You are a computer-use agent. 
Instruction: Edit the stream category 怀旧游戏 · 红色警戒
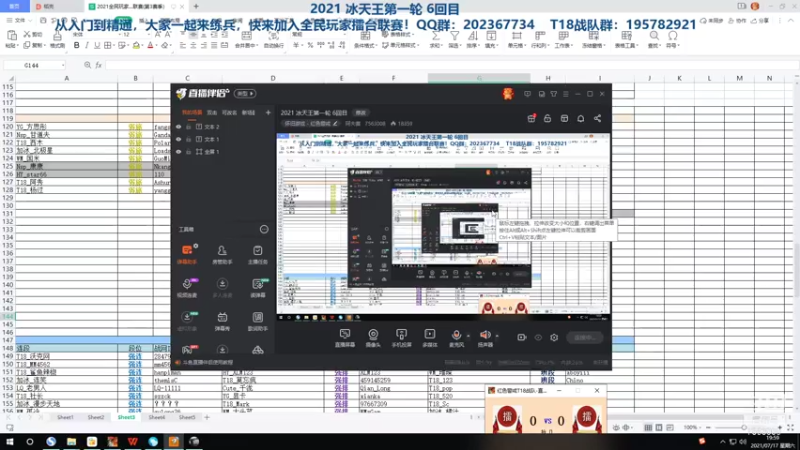click(x=311, y=123)
